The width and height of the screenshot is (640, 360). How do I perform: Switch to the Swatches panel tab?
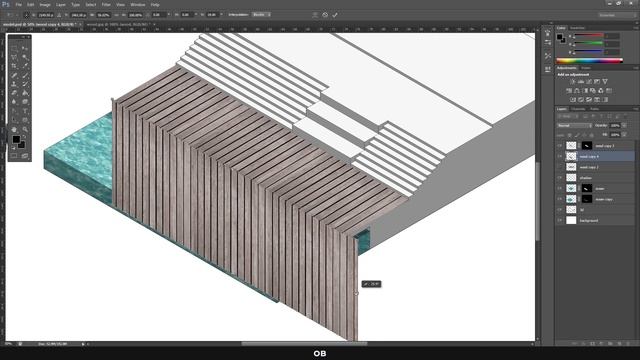tap(577, 28)
